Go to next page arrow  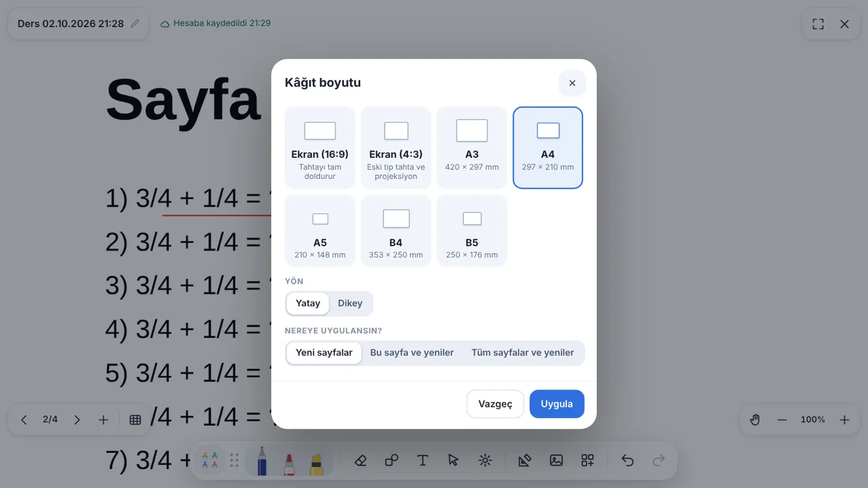click(x=77, y=420)
